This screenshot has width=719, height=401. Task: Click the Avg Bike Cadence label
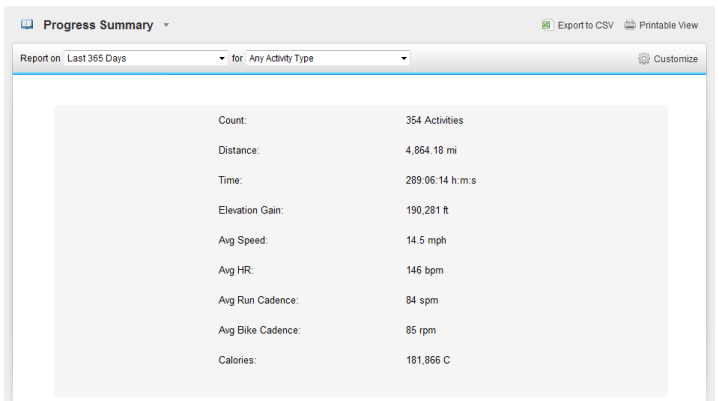click(x=260, y=330)
